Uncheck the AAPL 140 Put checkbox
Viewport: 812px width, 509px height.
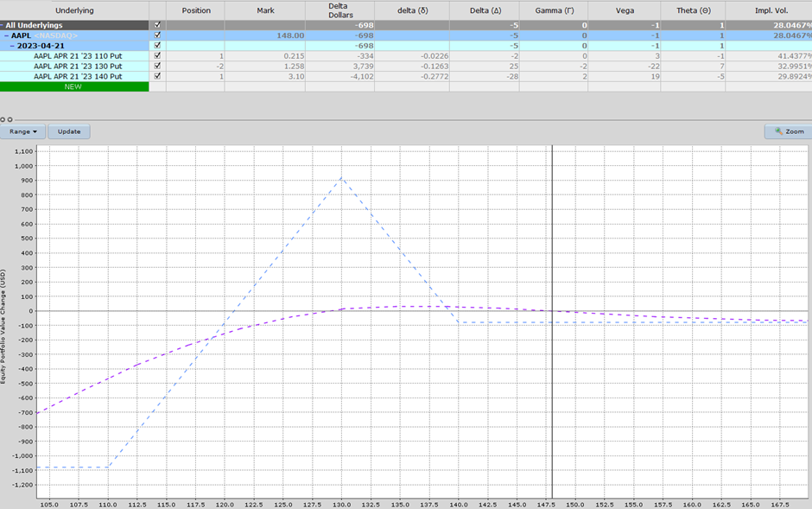156,76
